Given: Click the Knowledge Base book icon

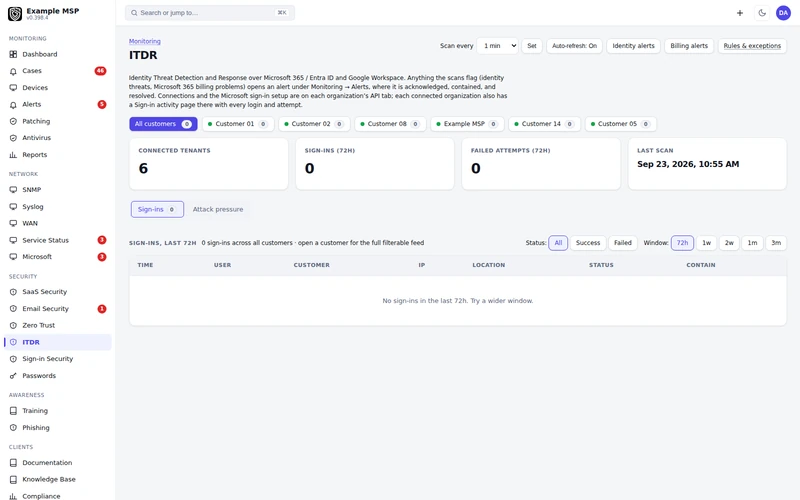Looking at the screenshot, I should coord(13,480).
